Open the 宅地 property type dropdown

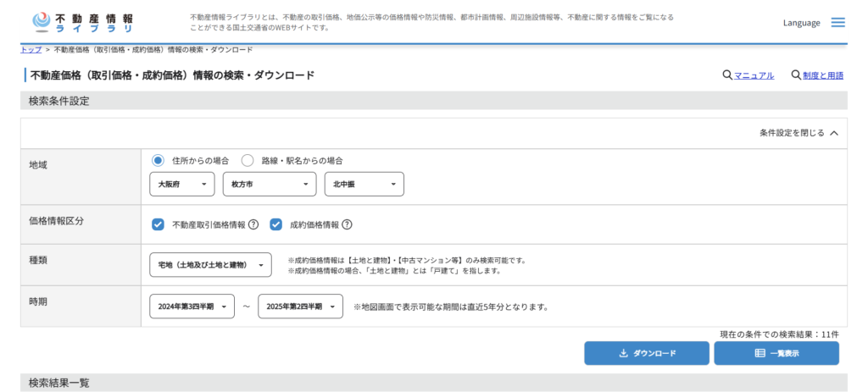point(210,265)
